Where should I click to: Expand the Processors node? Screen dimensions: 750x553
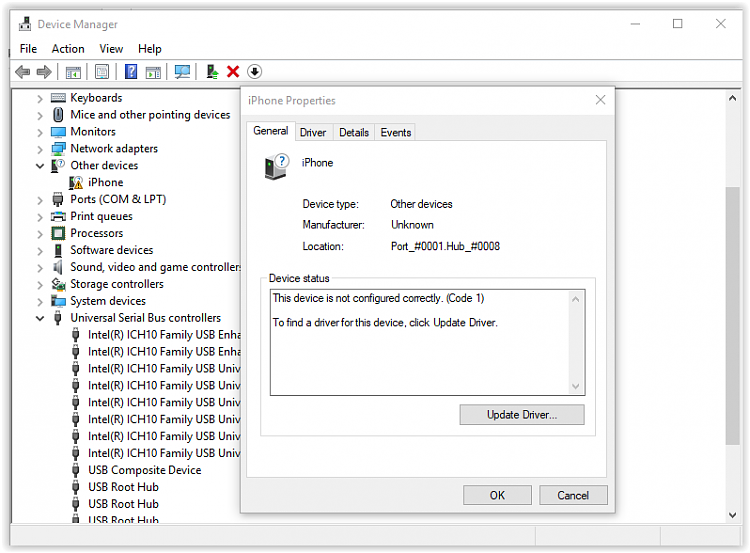[40, 234]
